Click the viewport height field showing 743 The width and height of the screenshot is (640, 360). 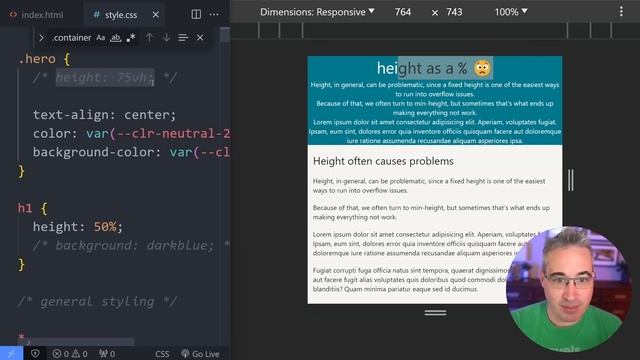(454, 12)
